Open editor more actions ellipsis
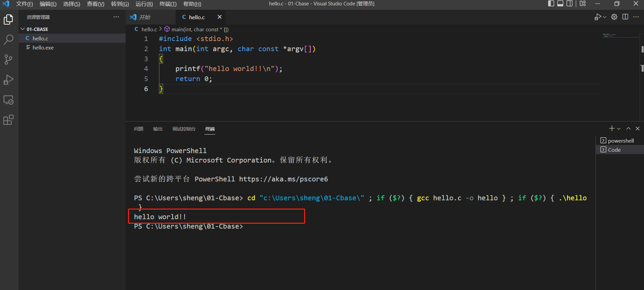Image resolution: width=644 pixels, height=290 pixels. point(636,17)
